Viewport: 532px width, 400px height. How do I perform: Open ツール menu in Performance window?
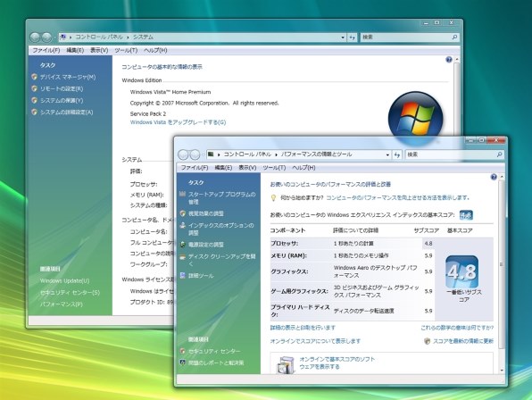pos(274,168)
